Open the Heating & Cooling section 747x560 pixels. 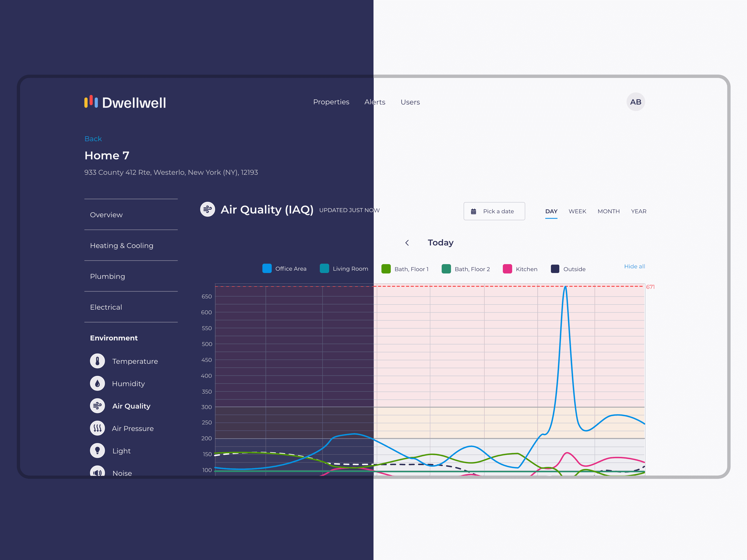[131, 245]
